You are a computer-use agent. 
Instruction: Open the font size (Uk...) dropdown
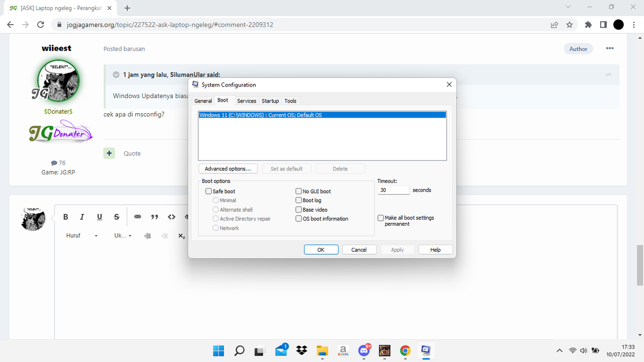click(x=123, y=235)
